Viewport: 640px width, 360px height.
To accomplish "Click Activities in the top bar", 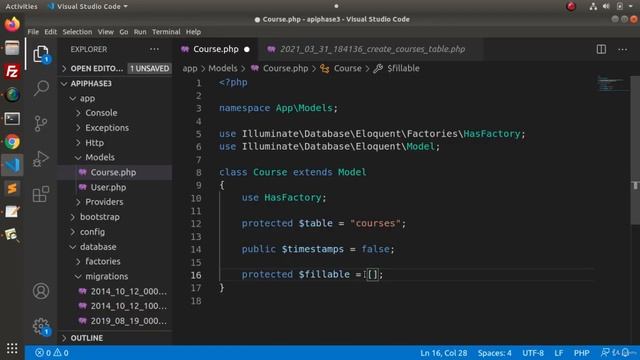I will point(21,6).
